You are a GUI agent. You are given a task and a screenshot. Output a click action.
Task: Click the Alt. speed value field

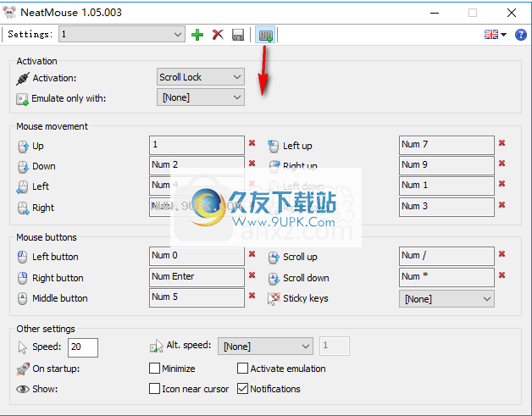click(335, 346)
